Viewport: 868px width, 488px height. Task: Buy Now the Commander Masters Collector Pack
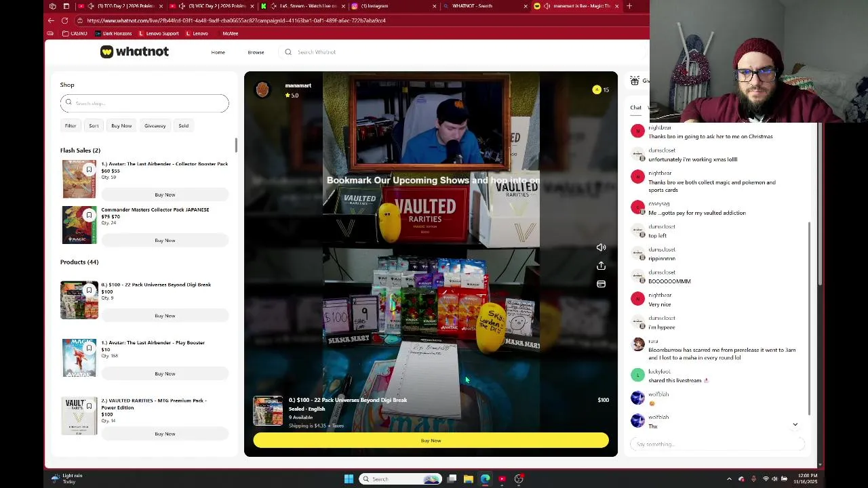(165, 240)
